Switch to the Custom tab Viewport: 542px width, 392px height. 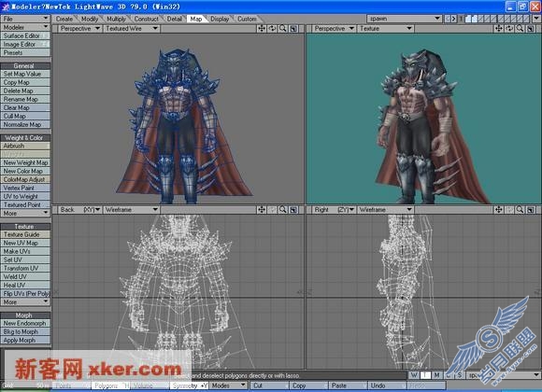pyautogui.click(x=247, y=19)
